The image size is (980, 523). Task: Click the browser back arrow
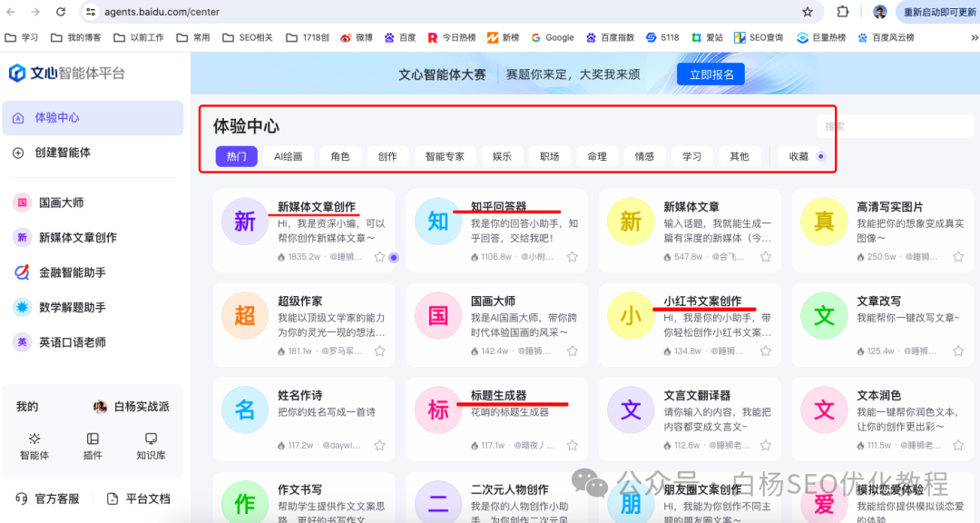pos(11,12)
